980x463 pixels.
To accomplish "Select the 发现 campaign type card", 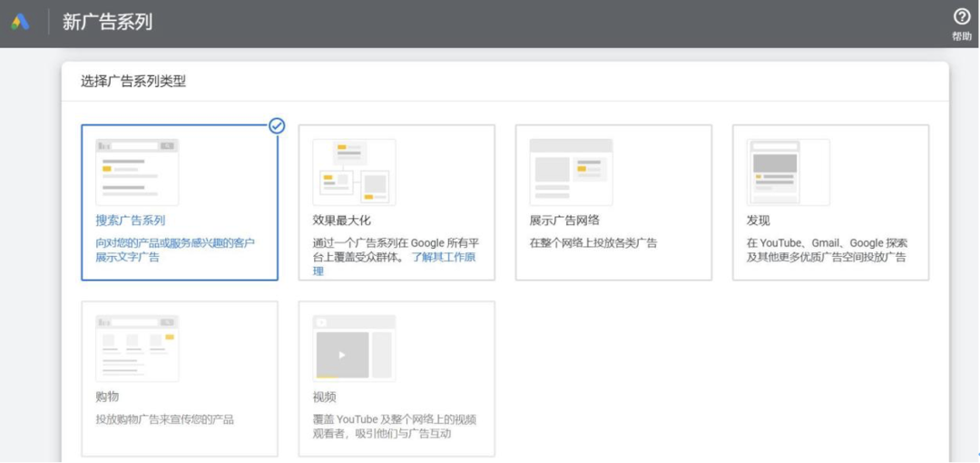I will [830, 202].
